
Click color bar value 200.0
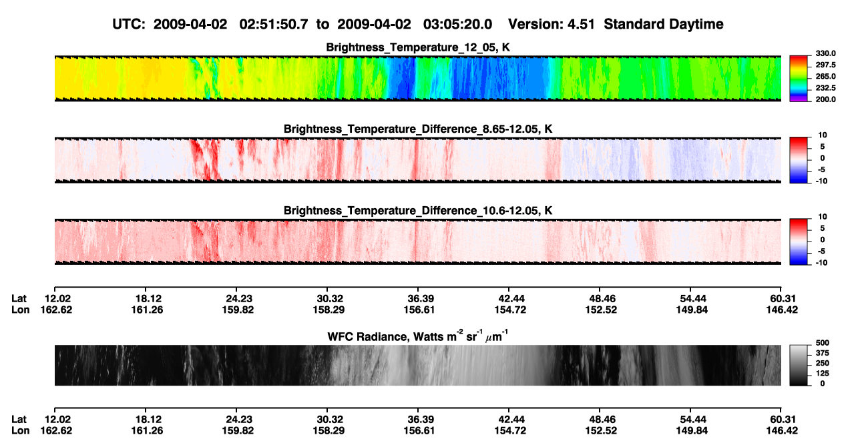[x=825, y=99]
